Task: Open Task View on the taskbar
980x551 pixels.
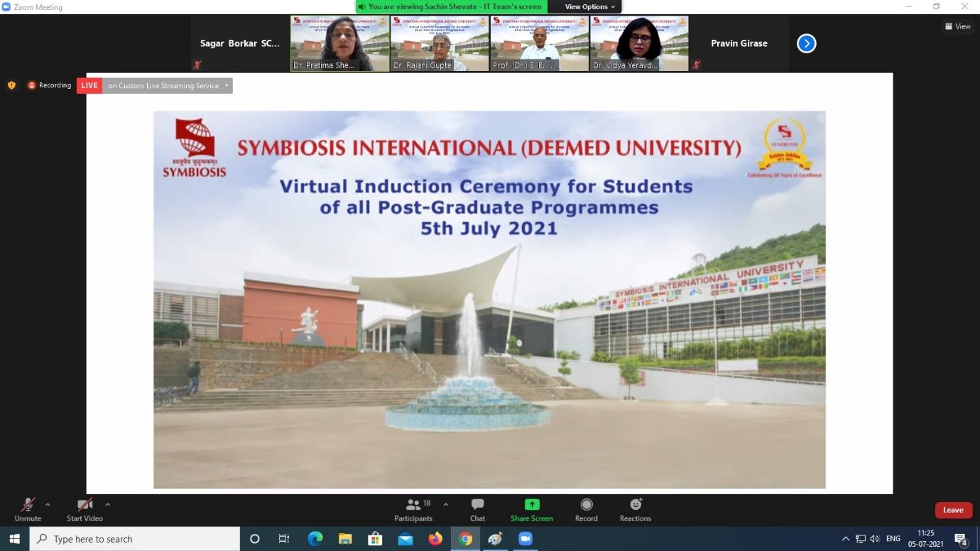Action: tap(284, 539)
